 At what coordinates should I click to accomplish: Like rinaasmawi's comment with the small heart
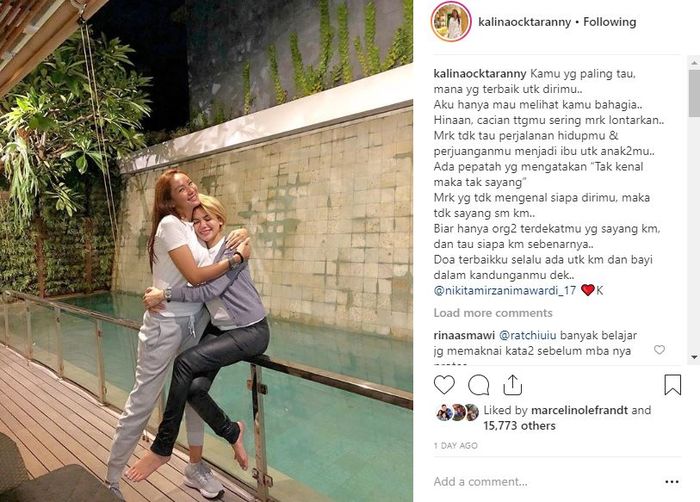tap(659, 350)
